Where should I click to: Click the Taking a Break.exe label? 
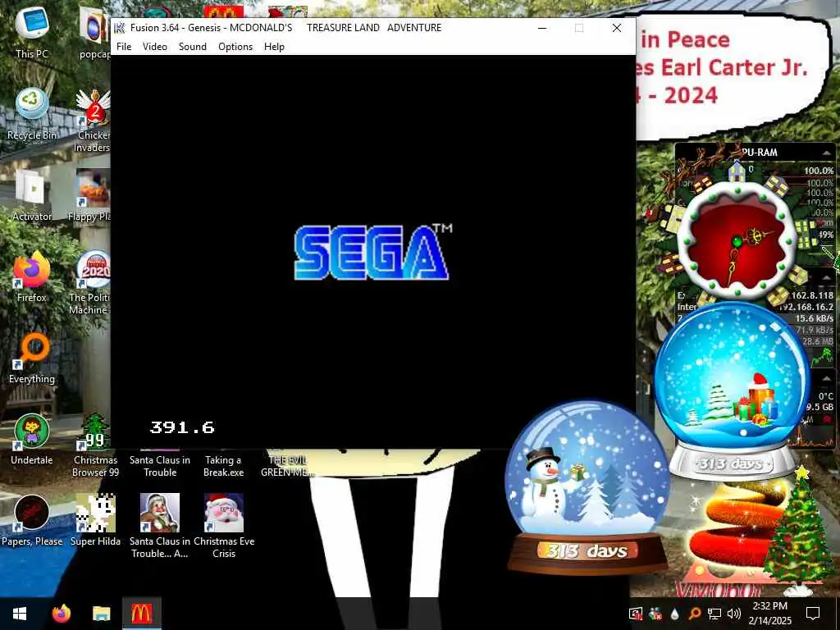[x=223, y=466]
